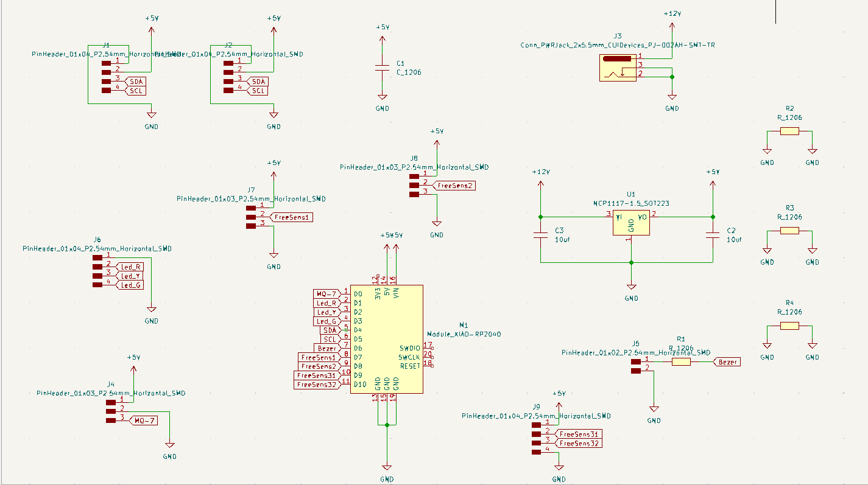Viewport: 868px width, 485px height.
Task: Click the SDA label at module pin D4
Action: tap(331, 330)
